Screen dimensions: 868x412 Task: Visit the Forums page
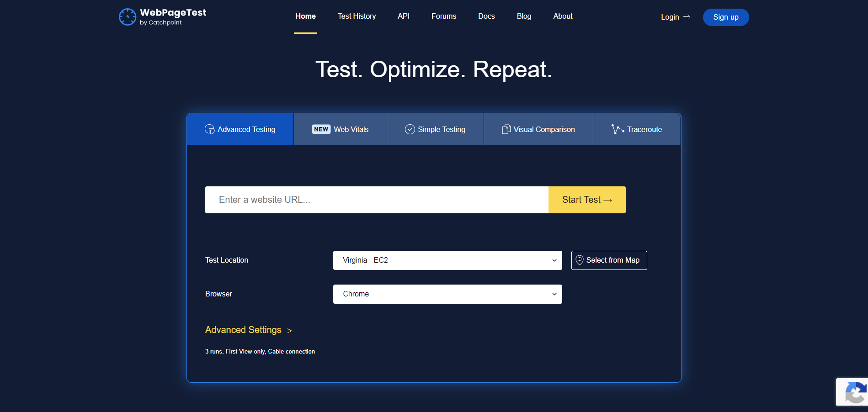(x=444, y=16)
